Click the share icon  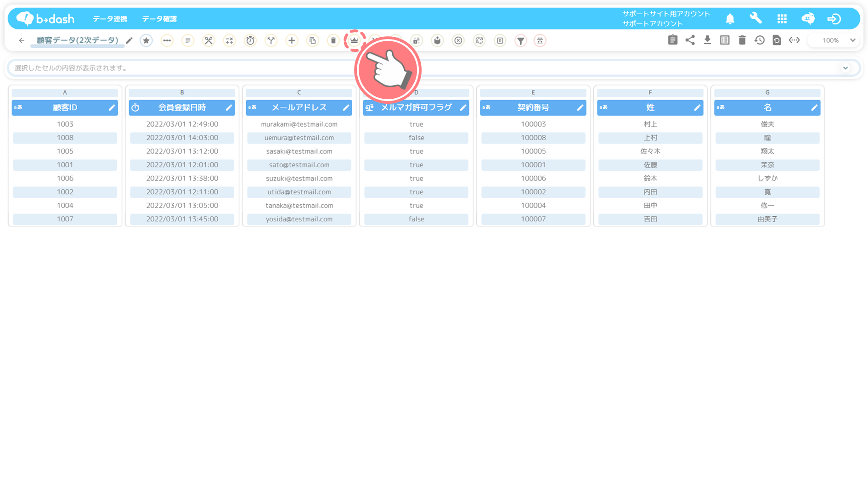pyautogui.click(x=690, y=40)
